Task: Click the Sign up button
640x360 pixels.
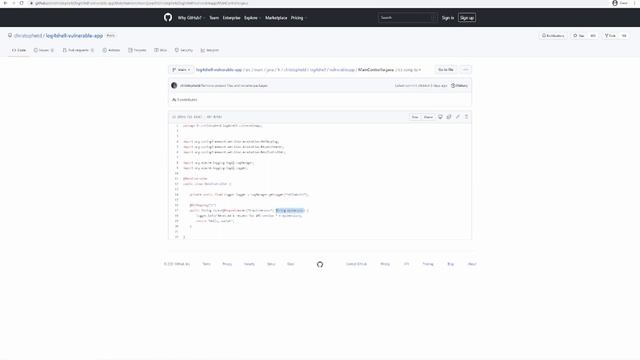Action: pyautogui.click(x=467, y=18)
